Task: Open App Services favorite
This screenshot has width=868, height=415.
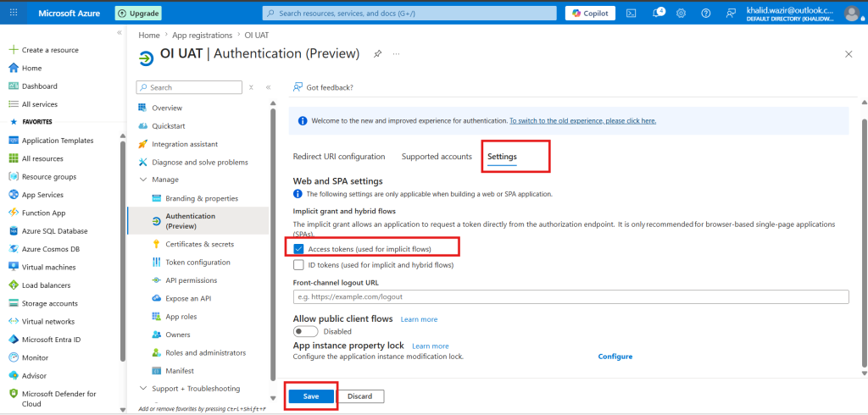Action: point(42,195)
